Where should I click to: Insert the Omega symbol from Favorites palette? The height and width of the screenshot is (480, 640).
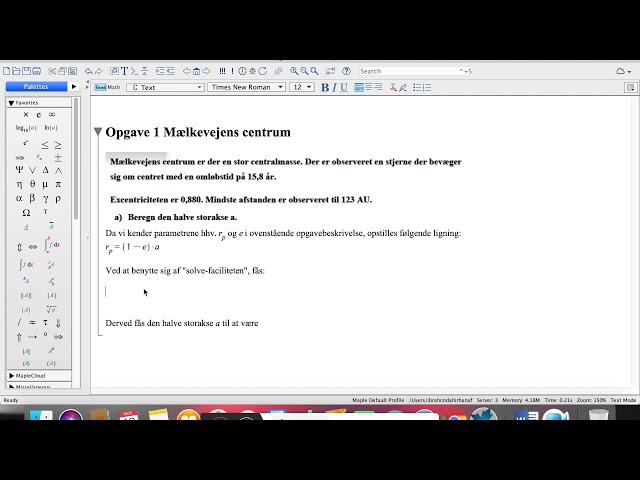click(26, 213)
